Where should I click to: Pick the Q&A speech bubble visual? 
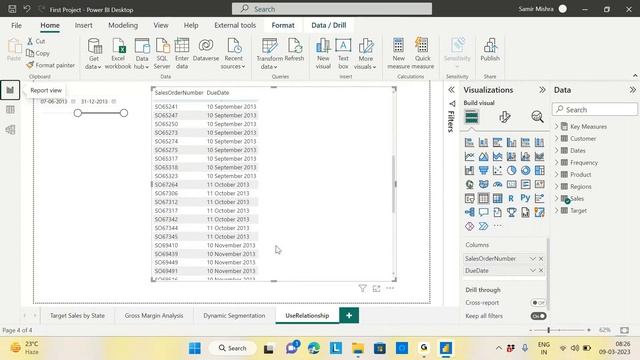[483, 212]
